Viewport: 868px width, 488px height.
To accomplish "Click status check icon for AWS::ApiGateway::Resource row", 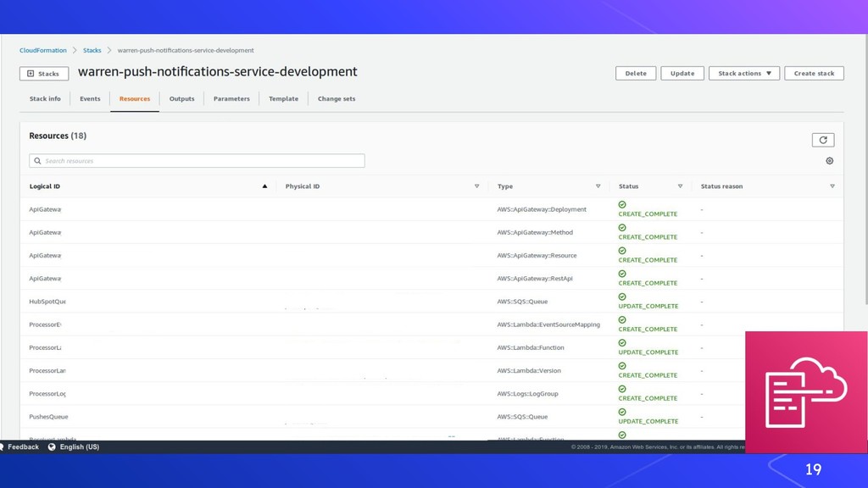I will [622, 251].
